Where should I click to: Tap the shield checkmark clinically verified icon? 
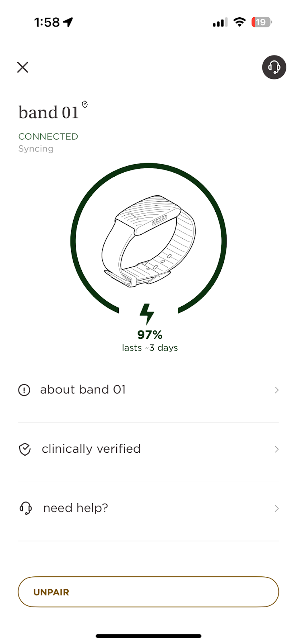[x=25, y=449]
